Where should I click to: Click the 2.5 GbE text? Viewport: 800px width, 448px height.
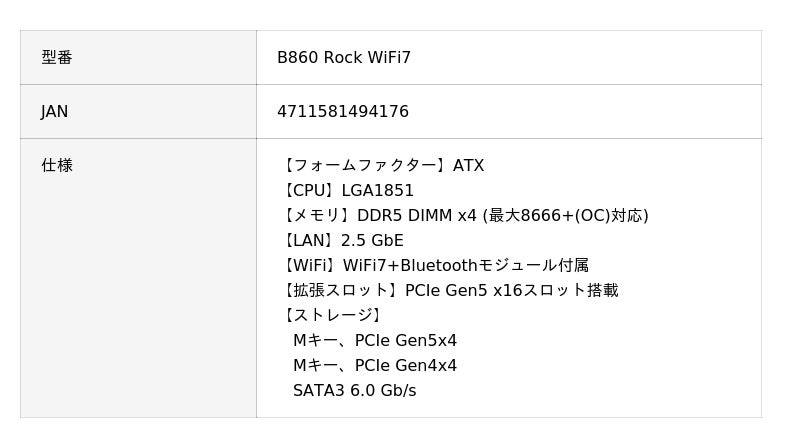(372, 241)
